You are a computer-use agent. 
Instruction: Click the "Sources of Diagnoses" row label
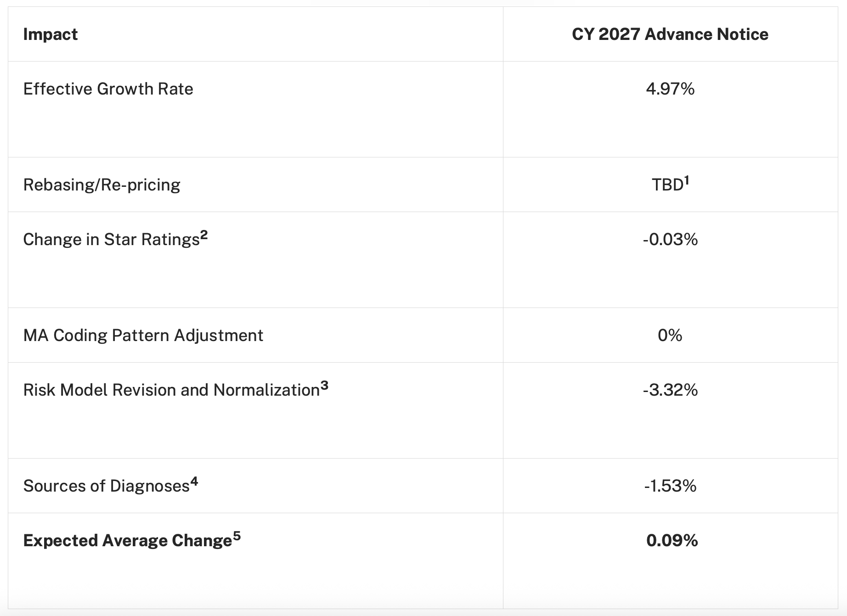[x=106, y=486]
